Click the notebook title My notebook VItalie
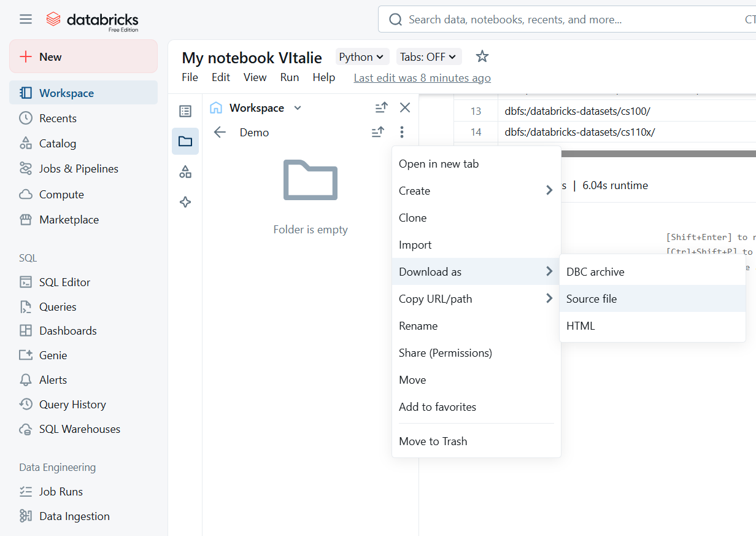The width and height of the screenshot is (756, 536). click(252, 58)
